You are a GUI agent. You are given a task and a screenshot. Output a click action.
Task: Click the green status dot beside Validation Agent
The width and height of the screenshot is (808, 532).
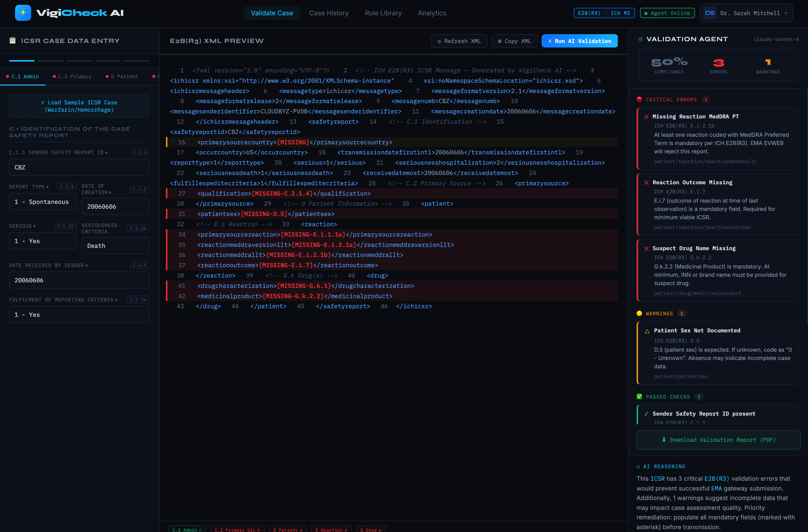point(640,39)
